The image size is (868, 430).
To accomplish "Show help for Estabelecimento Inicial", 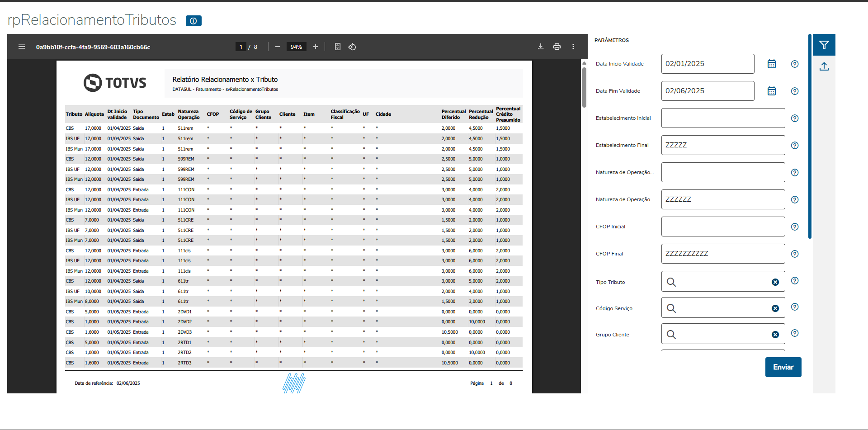I will [x=795, y=118].
